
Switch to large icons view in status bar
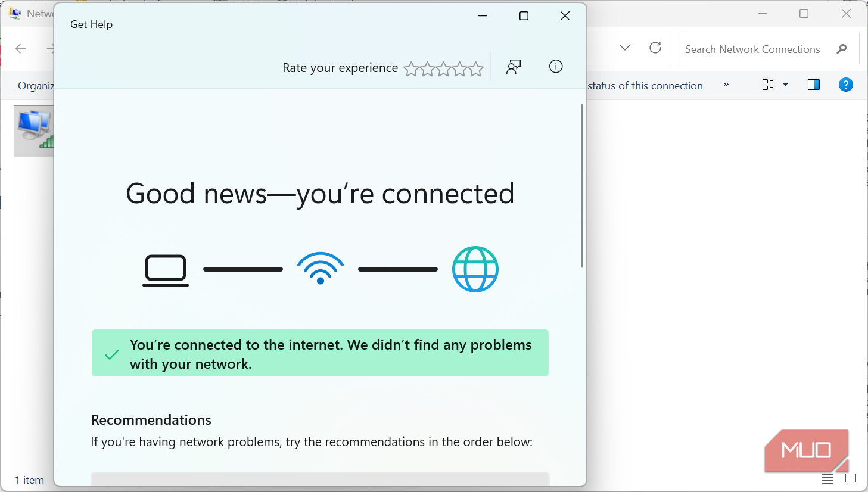pos(851,479)
